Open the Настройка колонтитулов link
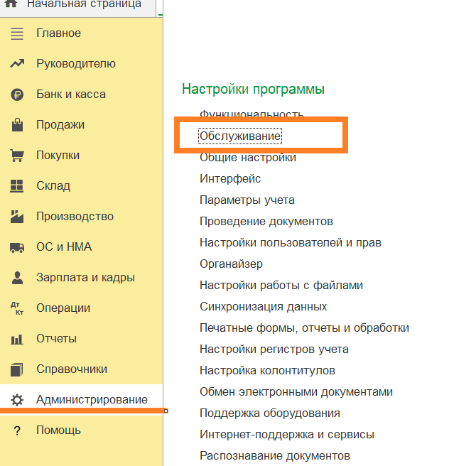This screenshot has width=476, height=466. click(267, 371)
